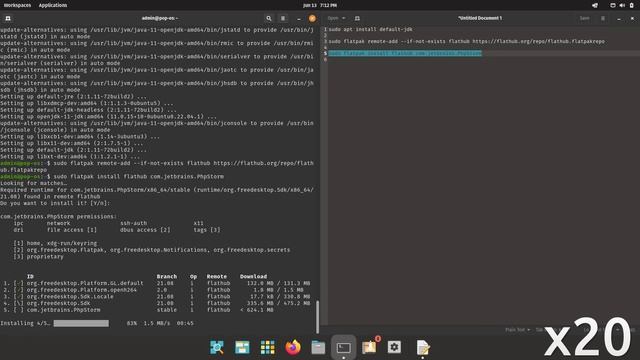
Task: Open the terminal hamburger menu
Action: 283,18
